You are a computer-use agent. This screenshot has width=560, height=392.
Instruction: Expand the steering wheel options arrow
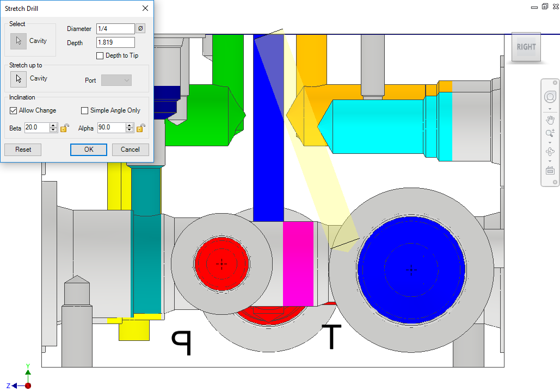tap(550, 109)
